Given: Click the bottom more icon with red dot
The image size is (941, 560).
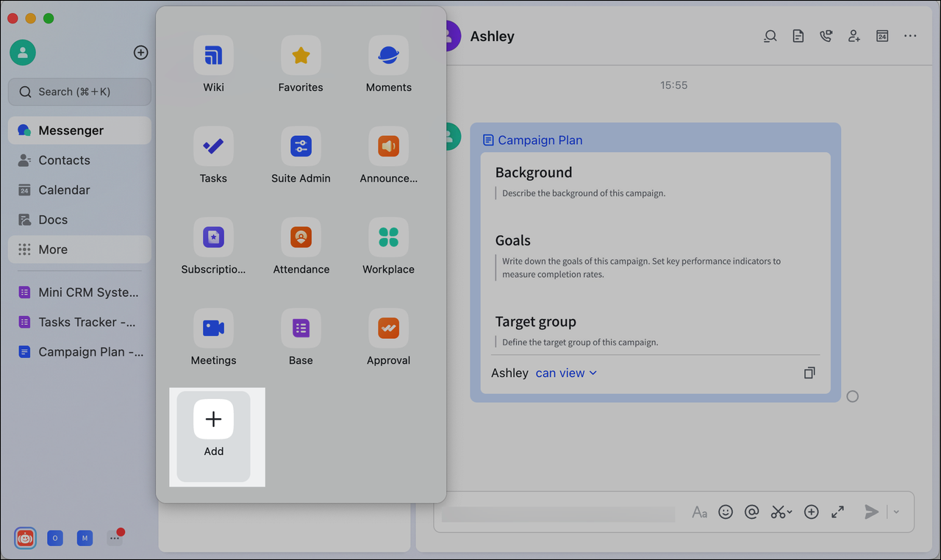Looking at the screenshot, I should 115,537.
